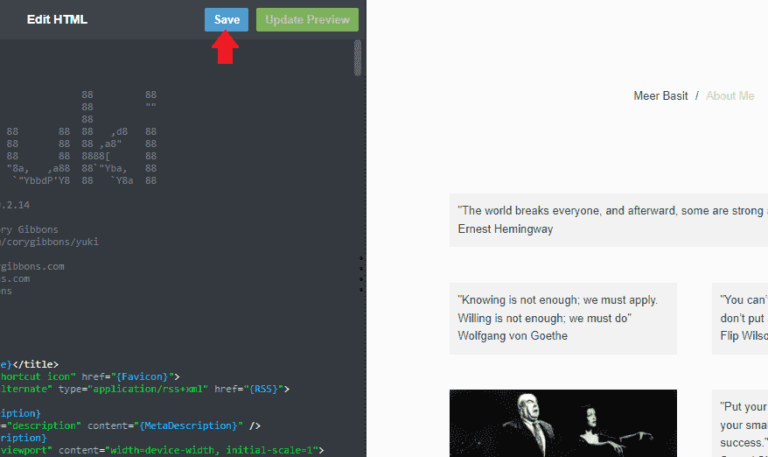Click the corygibbons/yuki comment line
This screenshot has height=457, width=768.
tap(49, 242)
